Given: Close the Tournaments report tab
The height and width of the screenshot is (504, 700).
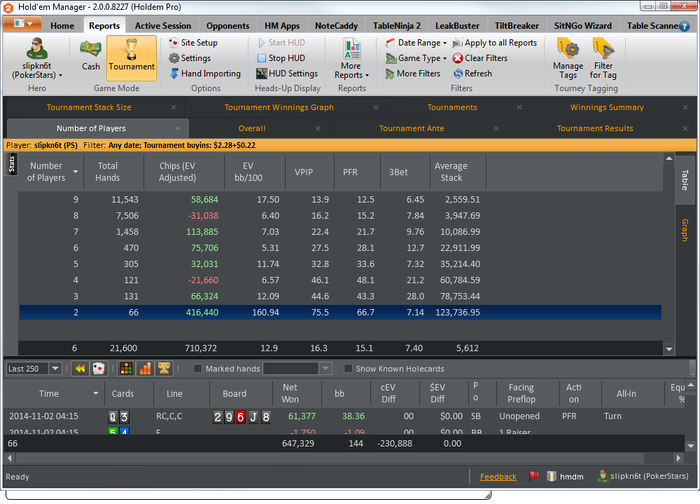Looking at the screenshot, I should (519, 107).
